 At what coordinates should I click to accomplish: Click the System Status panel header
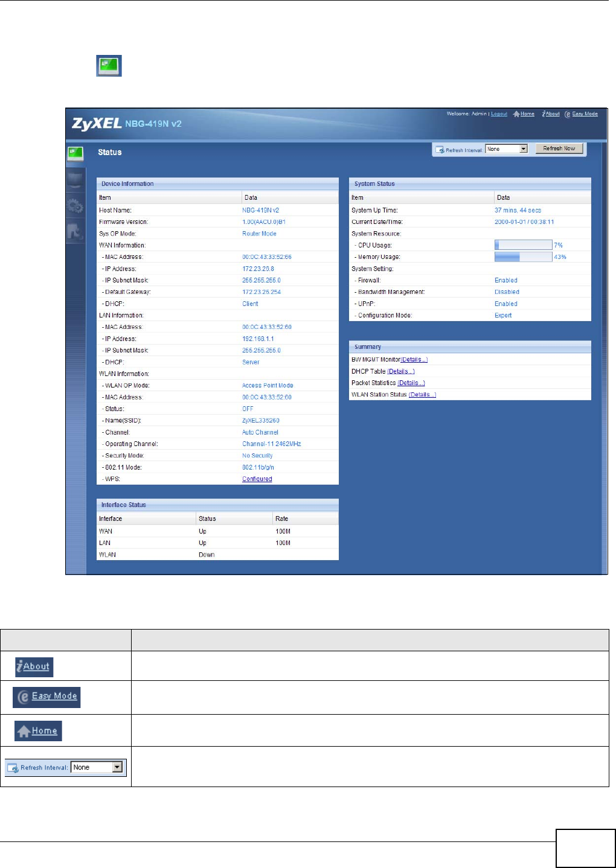click(x=470, y=183)
